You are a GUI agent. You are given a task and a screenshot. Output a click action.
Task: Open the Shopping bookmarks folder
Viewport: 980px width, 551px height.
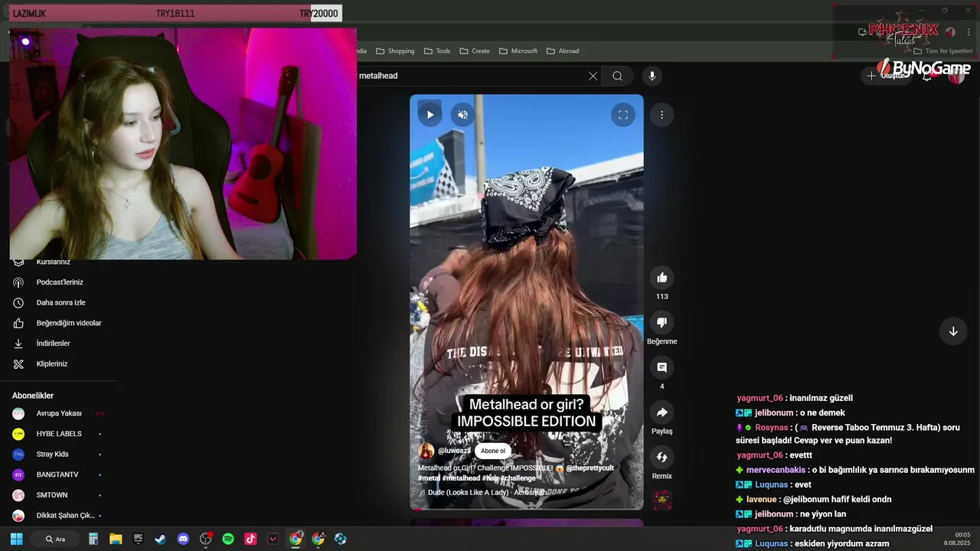(395, 51)
